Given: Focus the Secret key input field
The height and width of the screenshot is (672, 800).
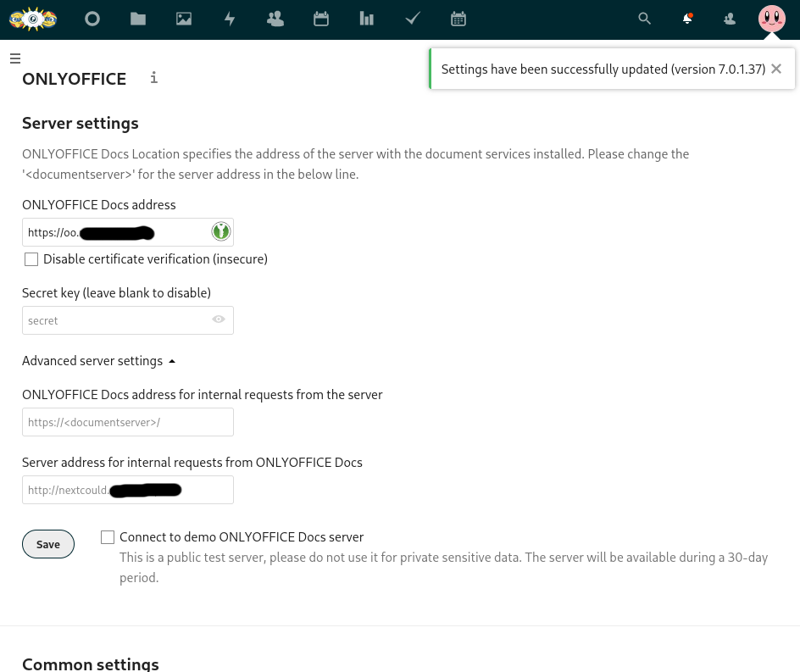Looking at the screenshot, I should pos(128,320).
